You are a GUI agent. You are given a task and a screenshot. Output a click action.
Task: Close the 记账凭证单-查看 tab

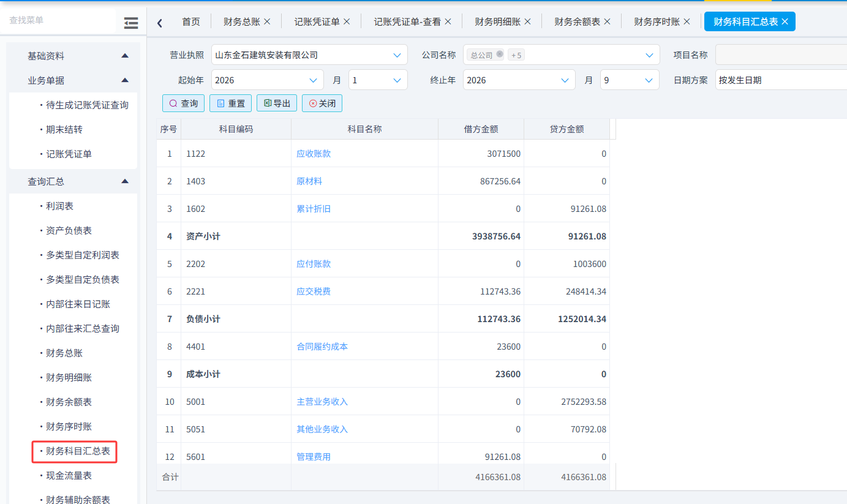[448, 21]
